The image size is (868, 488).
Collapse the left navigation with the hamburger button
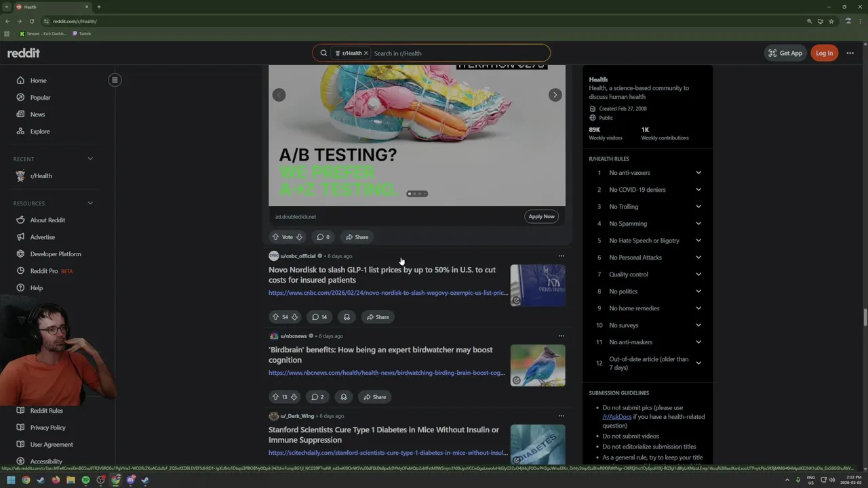(x=115, y=80)
